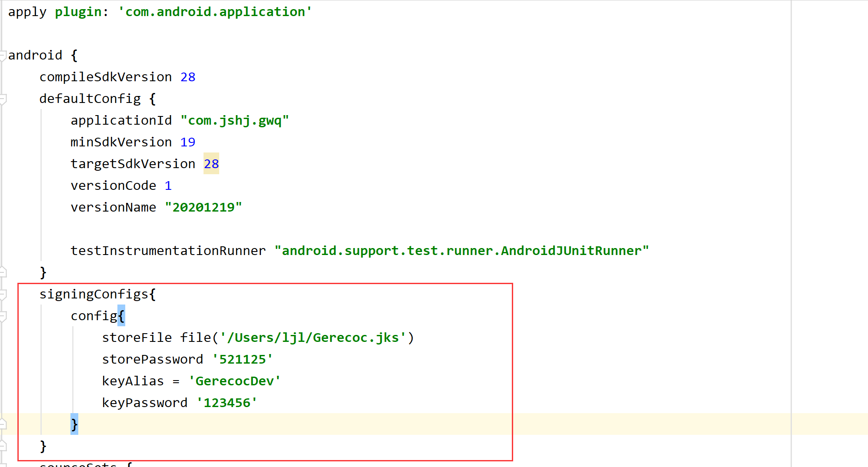This screenshot has height=467, width=868.
Task: Click opening brace after android
Action: pos(74,55)
